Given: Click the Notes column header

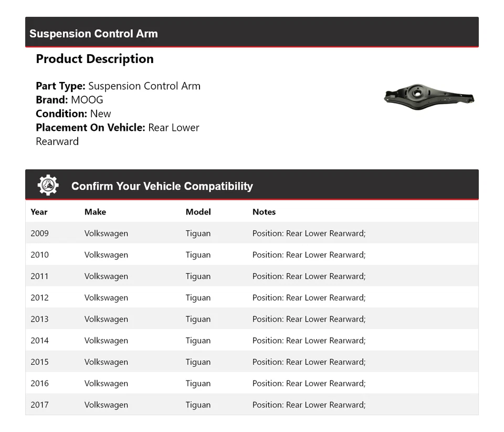Looking at the screenshot, I should [264, 212].
